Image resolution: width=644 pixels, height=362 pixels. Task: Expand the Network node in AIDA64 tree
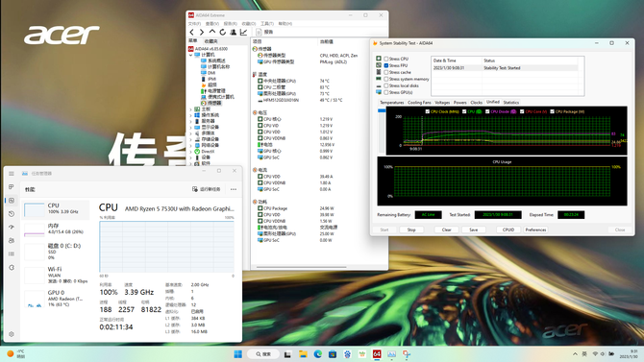click(x=191, y=145)
